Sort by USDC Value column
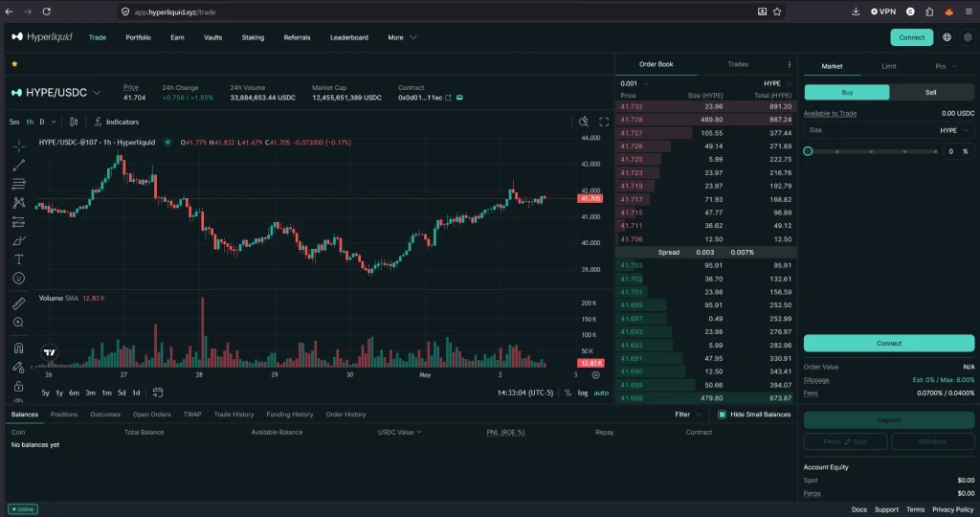This screenshot has width=980, height=517. click(x=399, y=432)
